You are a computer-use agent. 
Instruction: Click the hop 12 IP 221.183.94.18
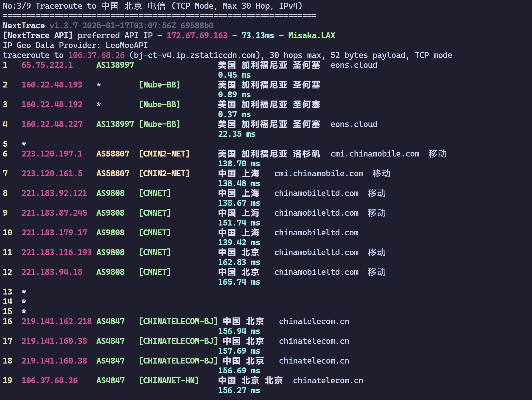click(52, 272)
